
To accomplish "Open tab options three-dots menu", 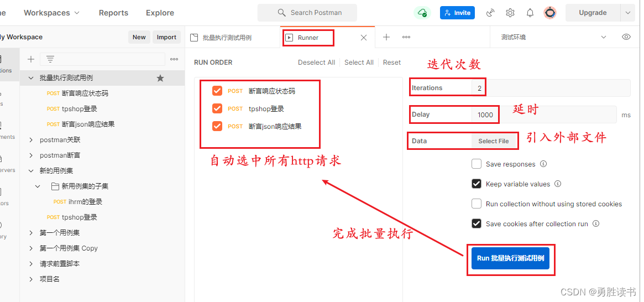I will point(406,38).
